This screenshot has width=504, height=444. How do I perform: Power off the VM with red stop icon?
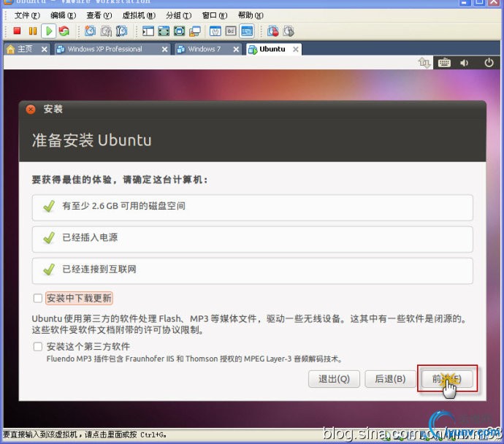(17, 31)
